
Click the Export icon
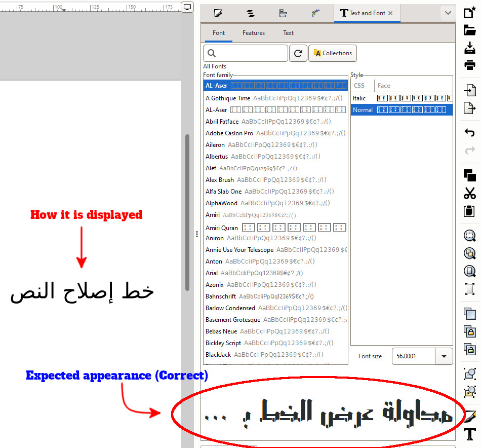coord(470,108)
